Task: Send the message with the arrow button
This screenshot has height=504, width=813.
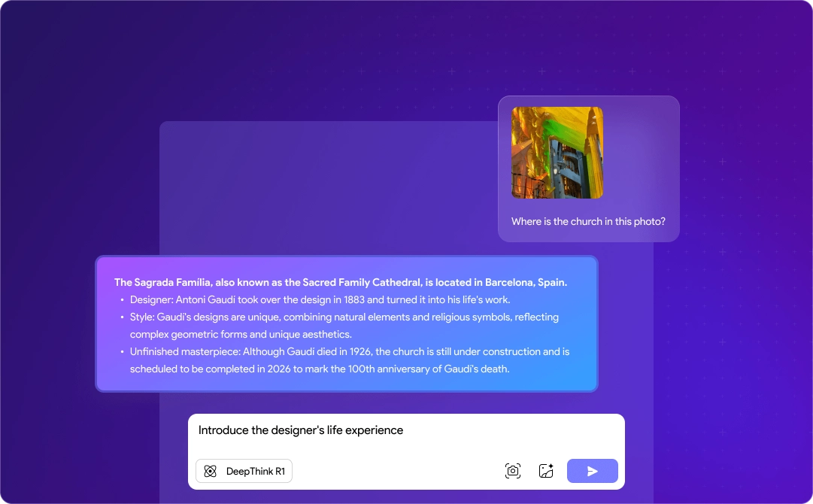Action: 592,471
